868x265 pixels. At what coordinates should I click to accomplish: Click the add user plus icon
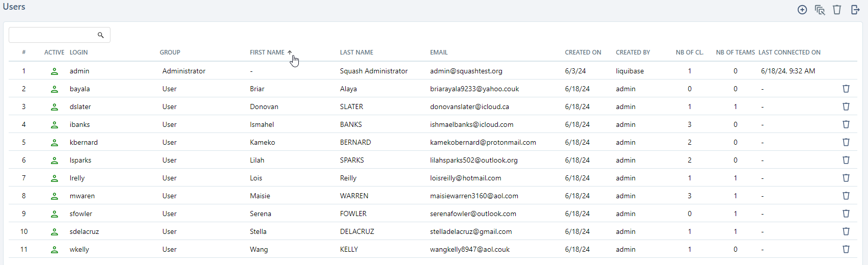(x=802, y=10)
